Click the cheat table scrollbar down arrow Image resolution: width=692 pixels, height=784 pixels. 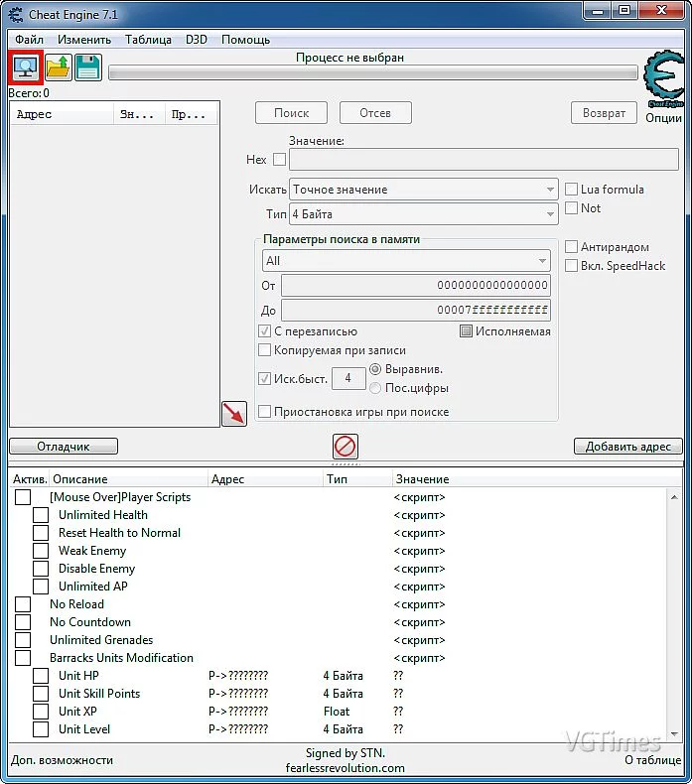[674, 734]
